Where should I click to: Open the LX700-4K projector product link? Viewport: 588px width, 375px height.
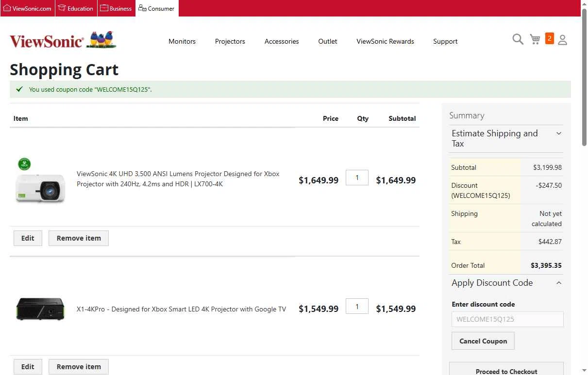click(178, 179)
